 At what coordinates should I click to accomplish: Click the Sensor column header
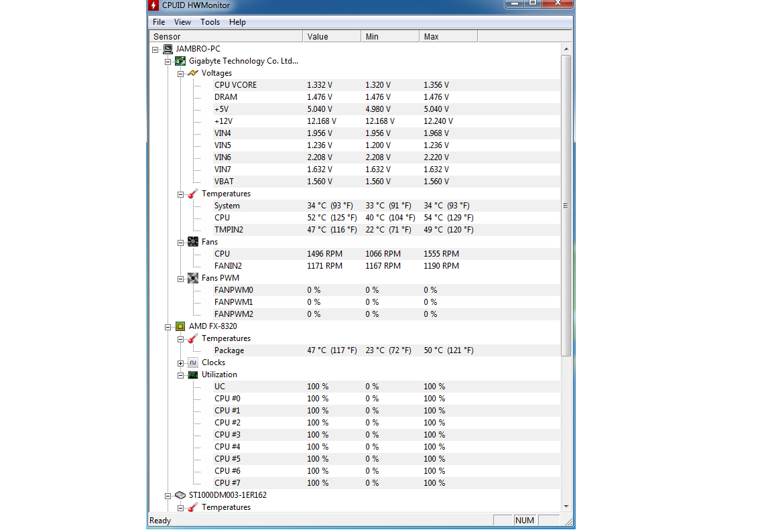click(x=226, y=36)
